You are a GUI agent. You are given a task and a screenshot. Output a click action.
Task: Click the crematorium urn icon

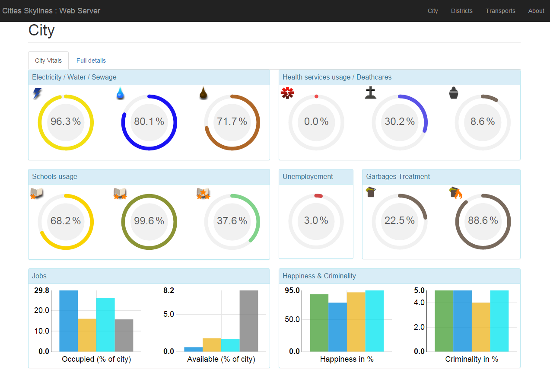point(453,93)
